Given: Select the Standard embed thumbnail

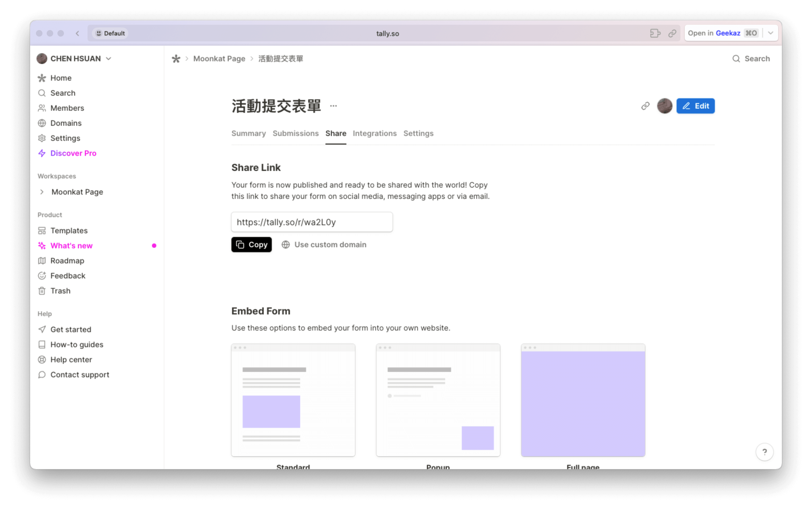Looking at the screenshot, I should pyautogui.click(x=293, y=400).
